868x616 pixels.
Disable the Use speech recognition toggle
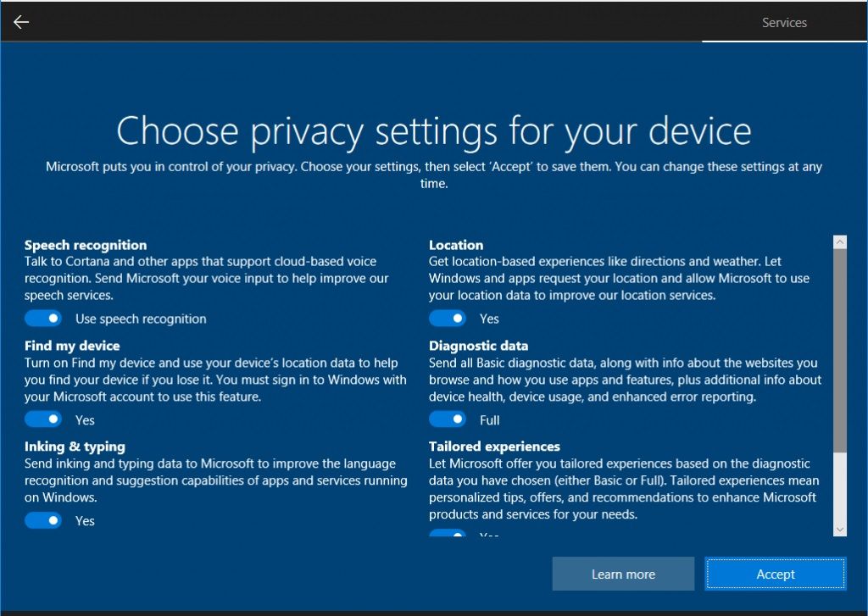click(x=43, y=318)
